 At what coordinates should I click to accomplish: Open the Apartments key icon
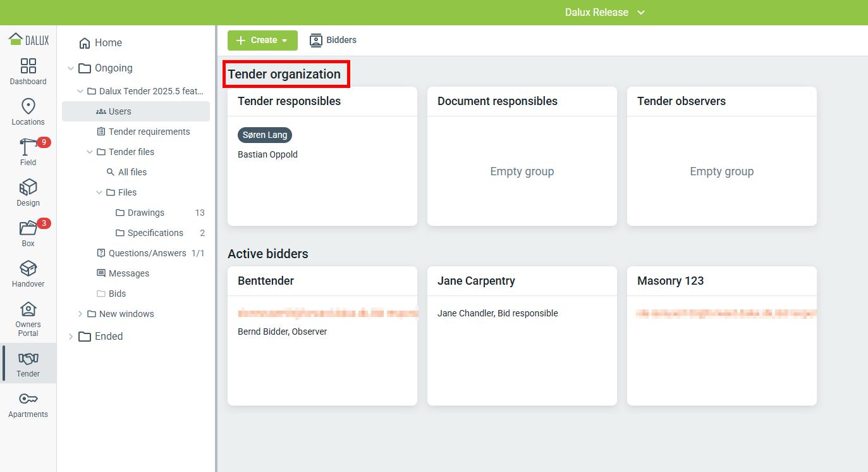28,399
